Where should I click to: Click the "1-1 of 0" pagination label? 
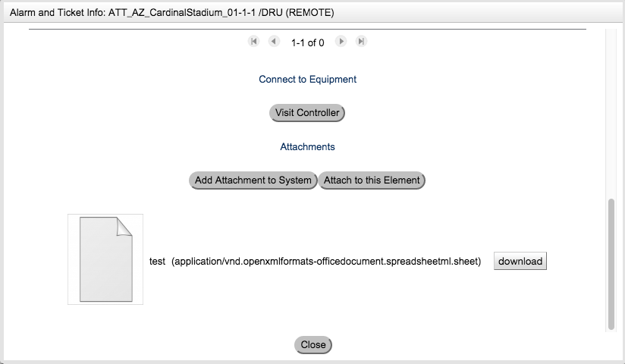pyautogui.click(x=307, y=42)
